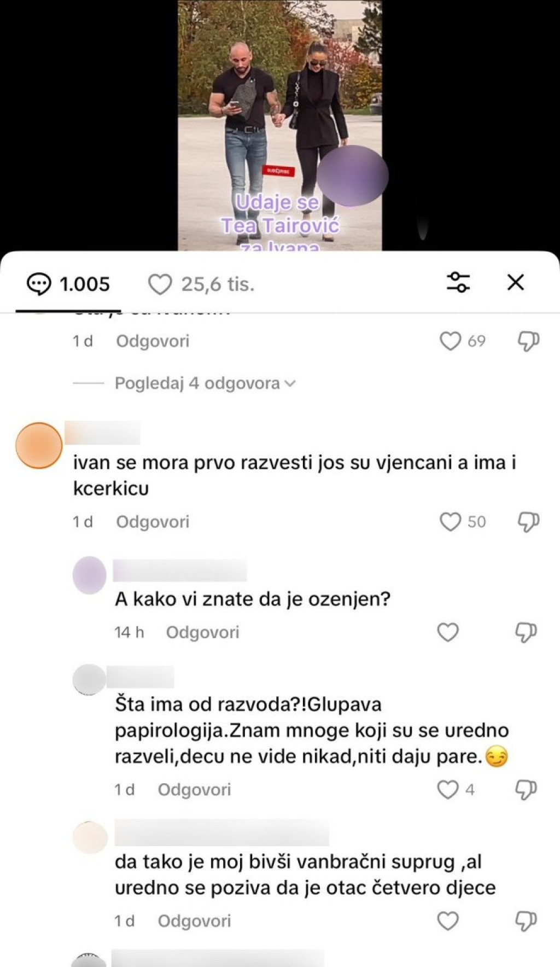The height and width of the screenshot is (967, 560).
Task: Like the 'ivan se mora prvo razvesti' comment
Action: tap(450, 522)
